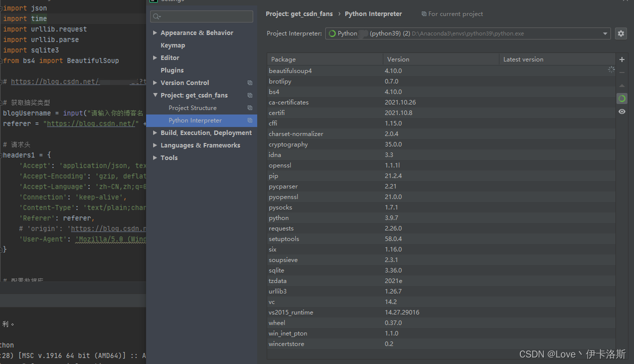Click the project-level icon on Python Interpreter row
The image size is (634, 364).
click(x=250, y=120)
